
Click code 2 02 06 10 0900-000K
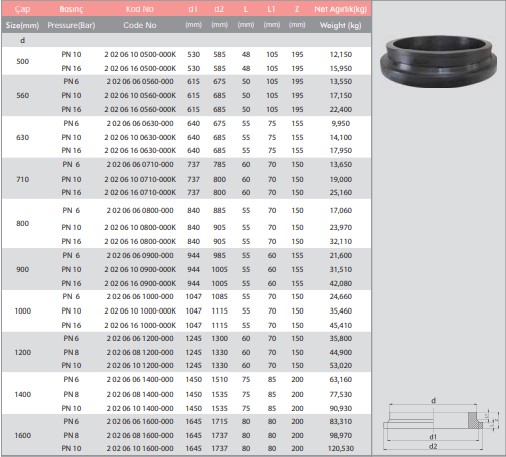point(140,269)
